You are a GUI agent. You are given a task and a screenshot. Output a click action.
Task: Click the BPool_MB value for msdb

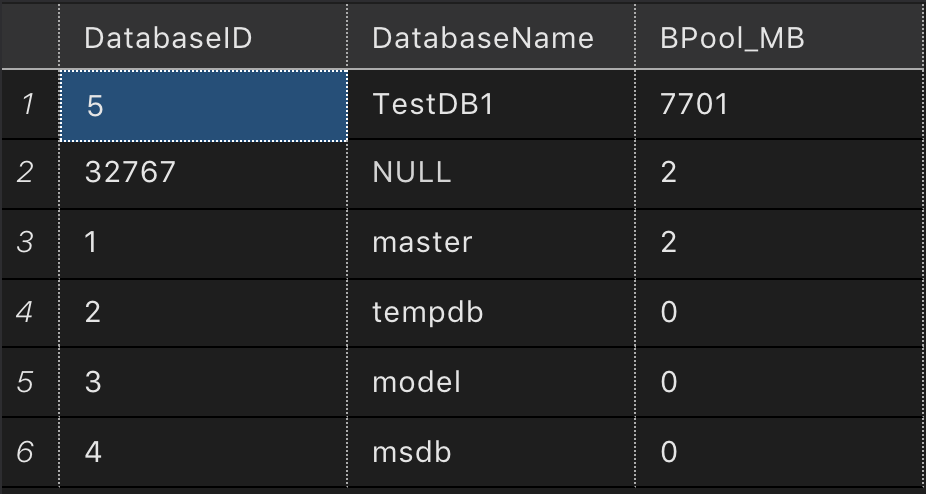[780, 452]
